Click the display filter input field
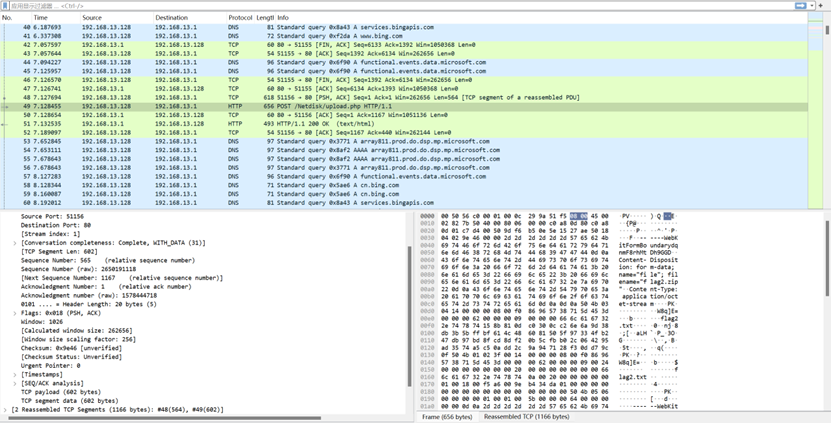The height and width of the screenshot is (423, 831). pyautogui.click(x=400, y=5)
